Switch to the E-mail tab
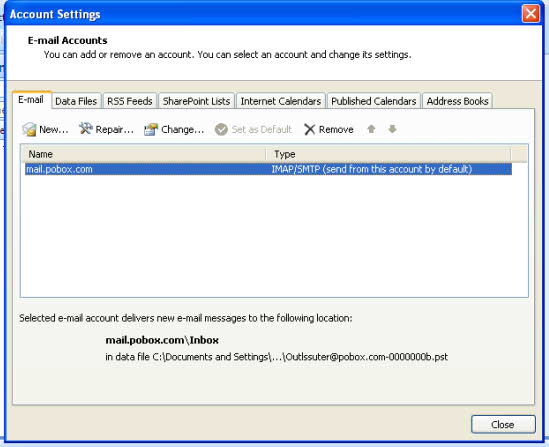The width and height of the screenshot is (549, 447). click(x=31, y=100)
